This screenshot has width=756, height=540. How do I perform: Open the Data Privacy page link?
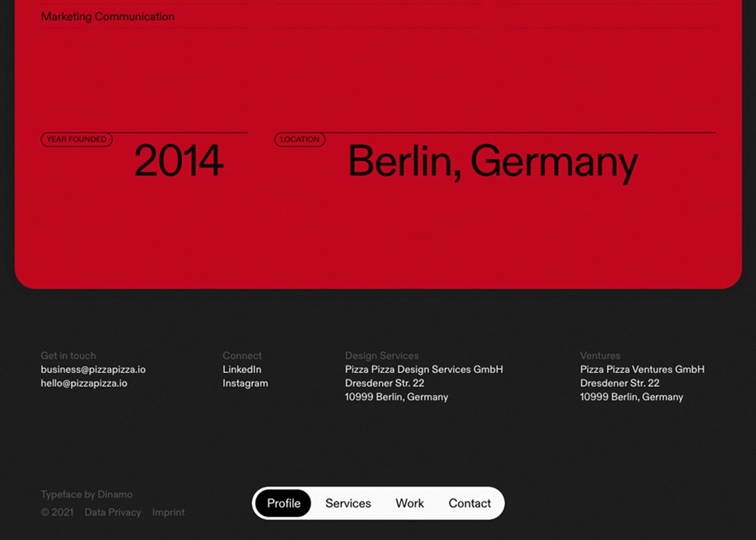pyautogui.click(x=113, y=512)
